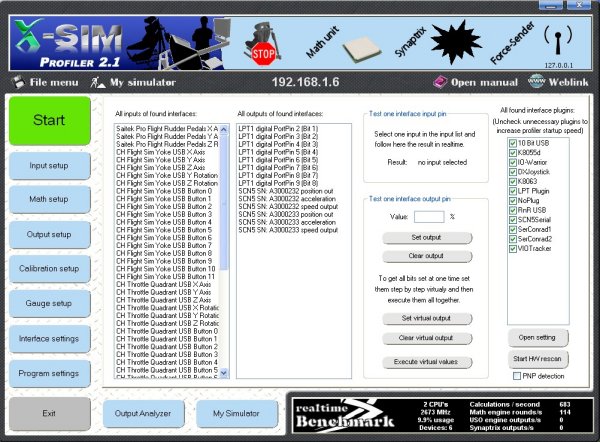The height and width of the screenshot is (442, 600).
Task: Click the Weblink globe icon
Action: tap(536, 82)
